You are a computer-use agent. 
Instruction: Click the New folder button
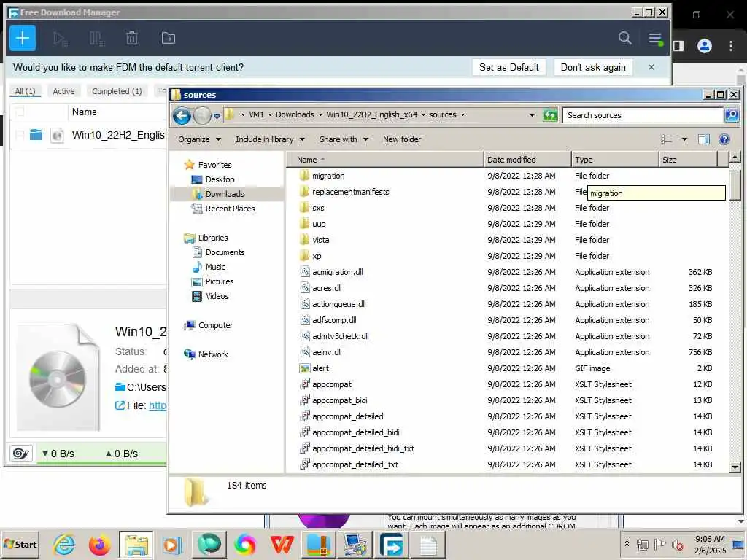(402, 139)
